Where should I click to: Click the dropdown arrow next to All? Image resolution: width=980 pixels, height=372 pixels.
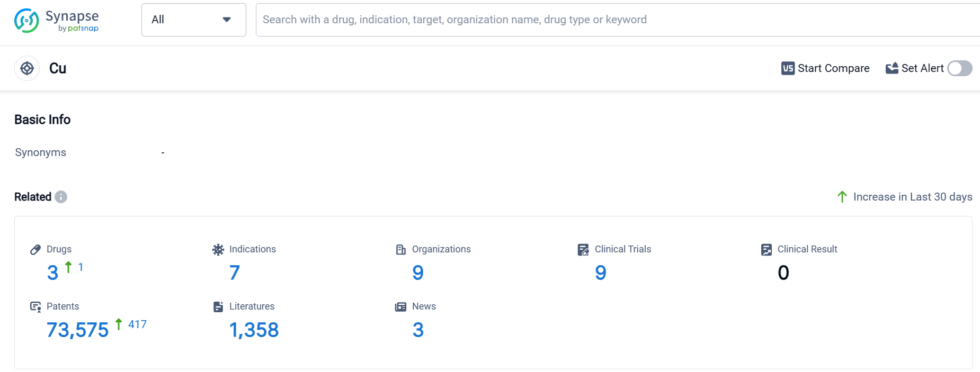(x=227, y=20)
